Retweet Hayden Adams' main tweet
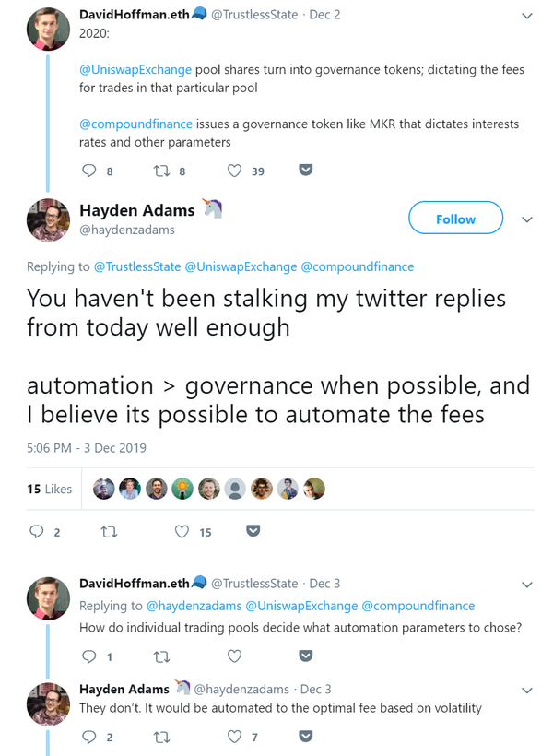This screenshot has height=756, width=553. coord(109,531)
